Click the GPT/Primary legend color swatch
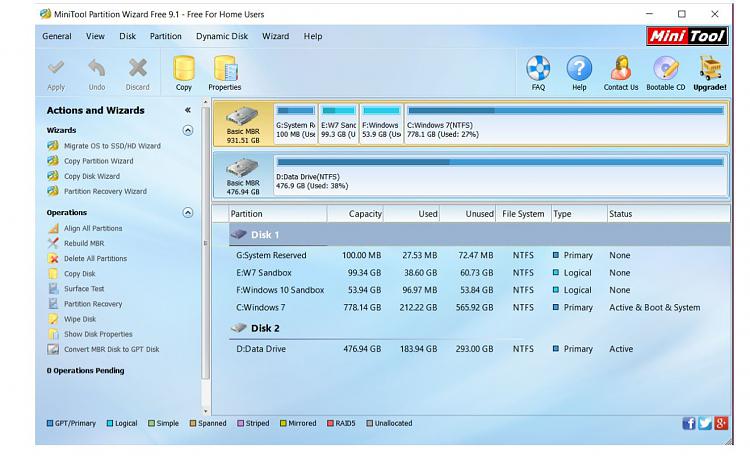The width and height of the screenshot is (750, 456). tap(50, 423)
